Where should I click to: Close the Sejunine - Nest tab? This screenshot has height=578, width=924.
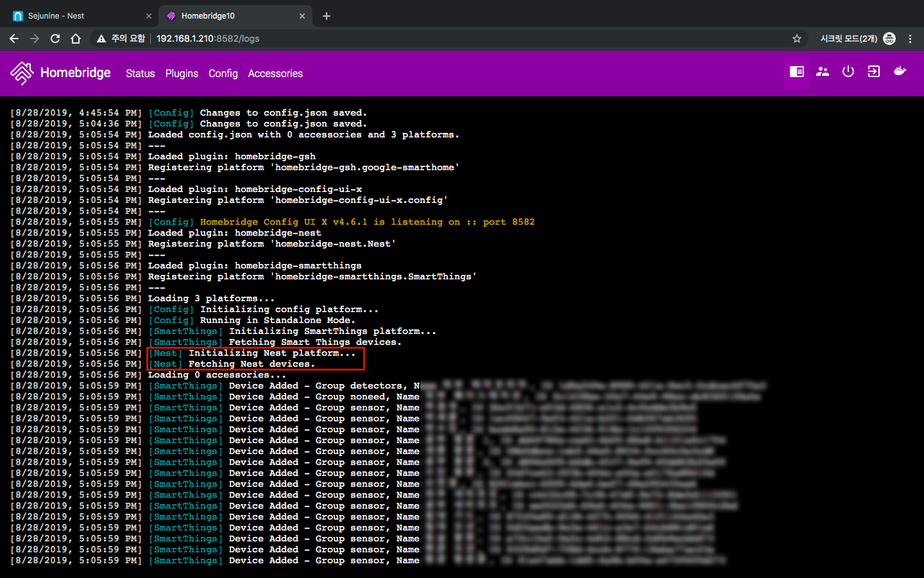click(x=149, y=16)
